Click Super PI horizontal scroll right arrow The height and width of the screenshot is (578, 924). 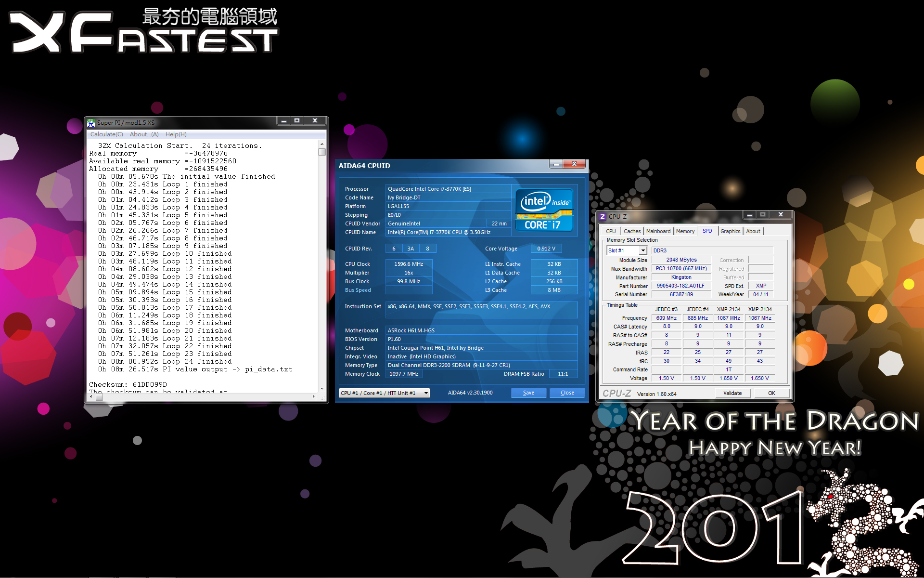pyautogui.click(x=313, y=397)
